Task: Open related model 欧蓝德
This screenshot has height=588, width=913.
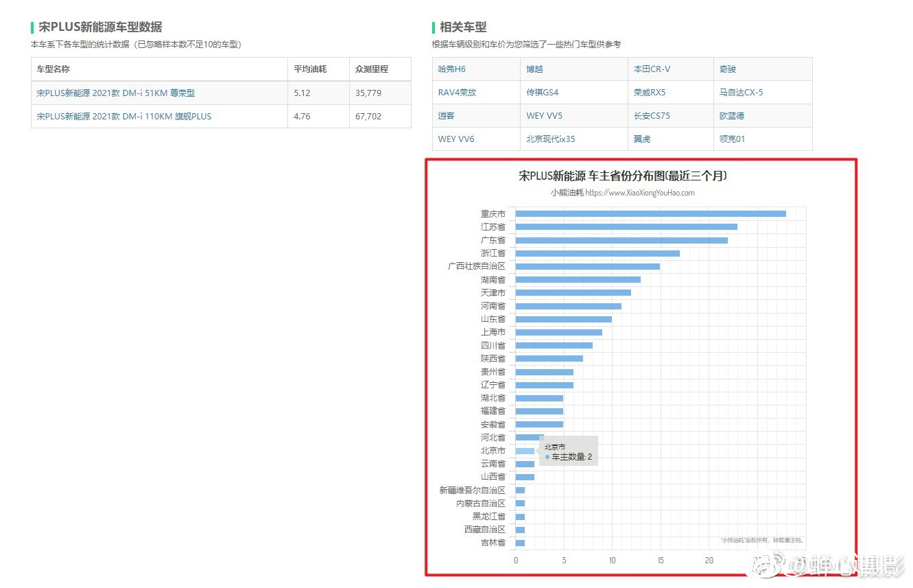Action: pyautogui.click(x=732, y=116)
